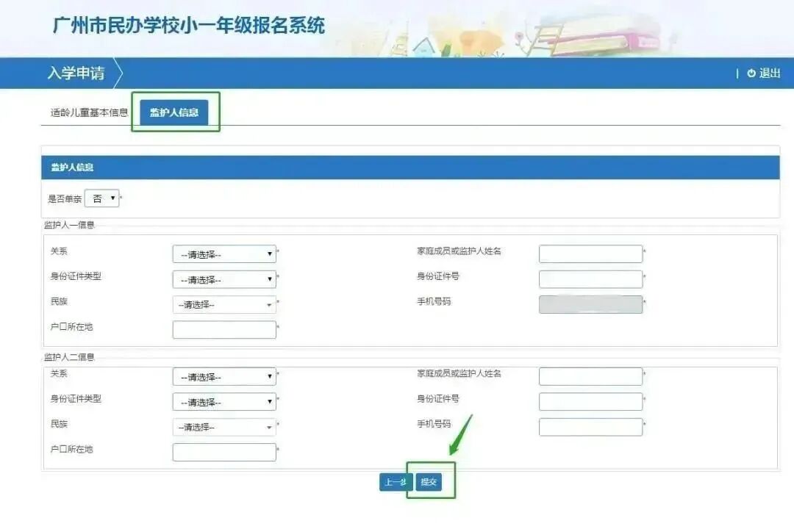This screenshot has width=794, height=532.
Task: Open guardian two's 身份证件类型 dropdown
Action: click(x=224, y=401)
